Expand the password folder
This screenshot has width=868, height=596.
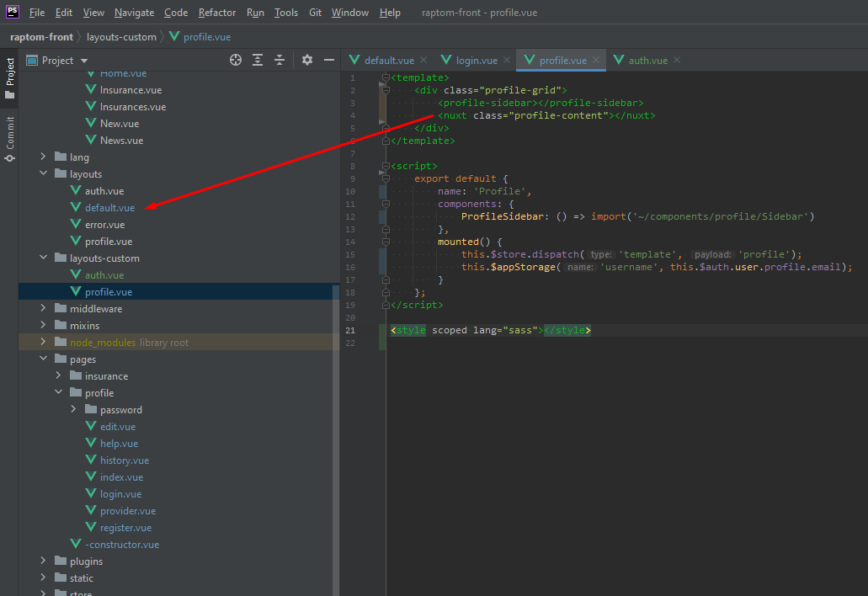tap(73, 409)
